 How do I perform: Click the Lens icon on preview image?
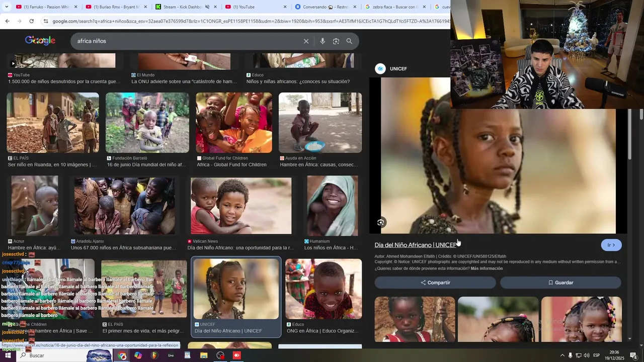click(x=381, y=222)
